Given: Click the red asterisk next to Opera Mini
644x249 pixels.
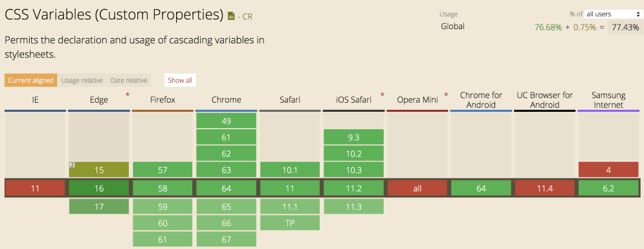Looking at the screenshot, I should [x=446, y=96].
